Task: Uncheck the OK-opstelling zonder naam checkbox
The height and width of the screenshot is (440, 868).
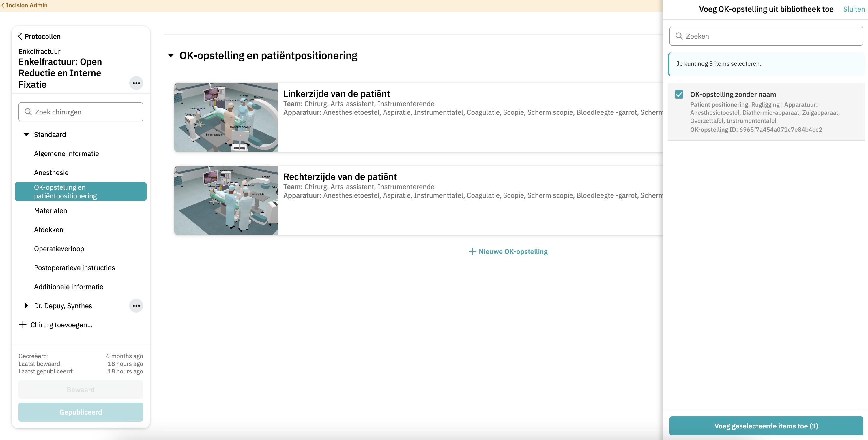Action: click(x=679, y=94)
